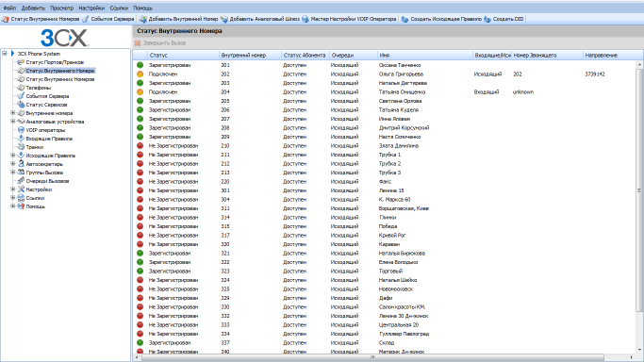Click icon next to Статус Портов/Транков
Viewport: 644px width, 362px height.
(21, 62)
